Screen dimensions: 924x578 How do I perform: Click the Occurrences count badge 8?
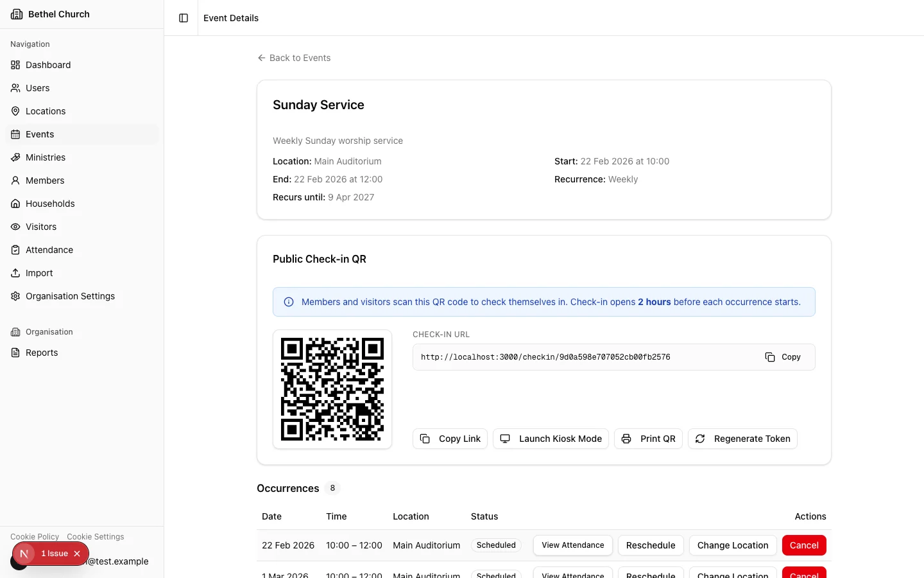coord(332,488)
